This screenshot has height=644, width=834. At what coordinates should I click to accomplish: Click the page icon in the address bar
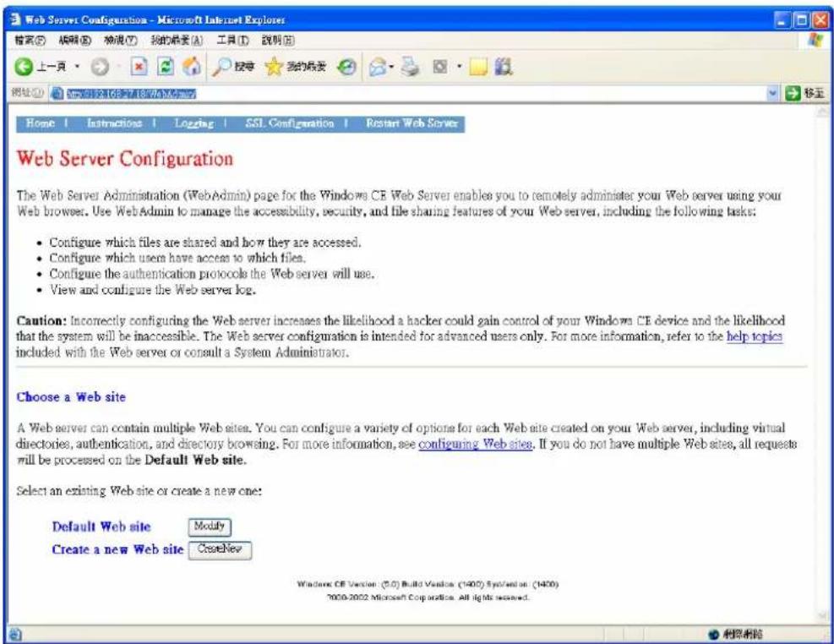(x=57, y=94)
